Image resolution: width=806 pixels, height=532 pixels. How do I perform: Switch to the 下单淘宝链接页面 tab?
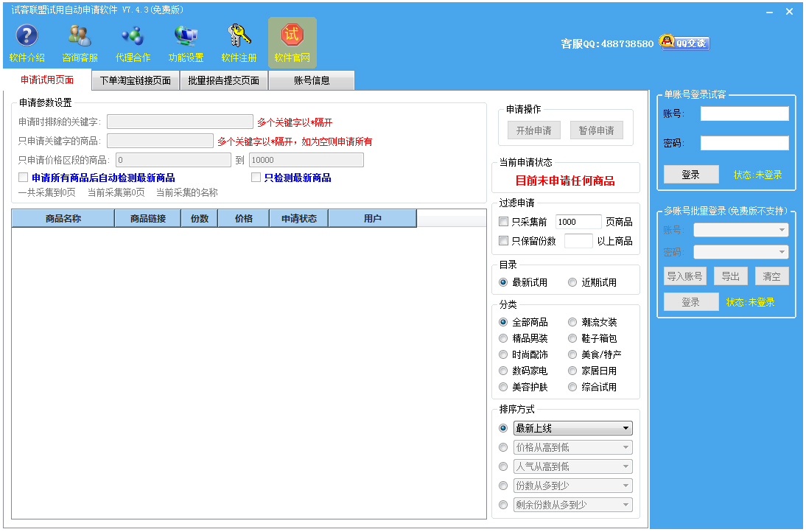coord(135,81)
